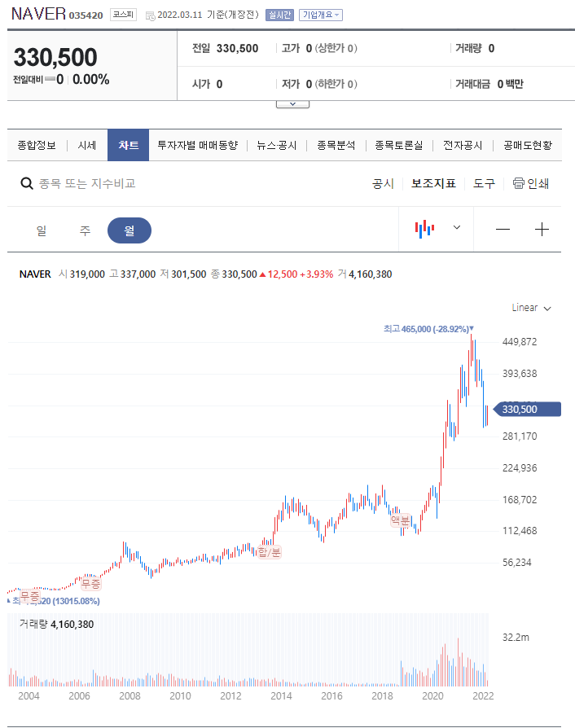
Task: Click the 합/분 event marker on chart
Action: pyautogui.click(x=270, y=552)
